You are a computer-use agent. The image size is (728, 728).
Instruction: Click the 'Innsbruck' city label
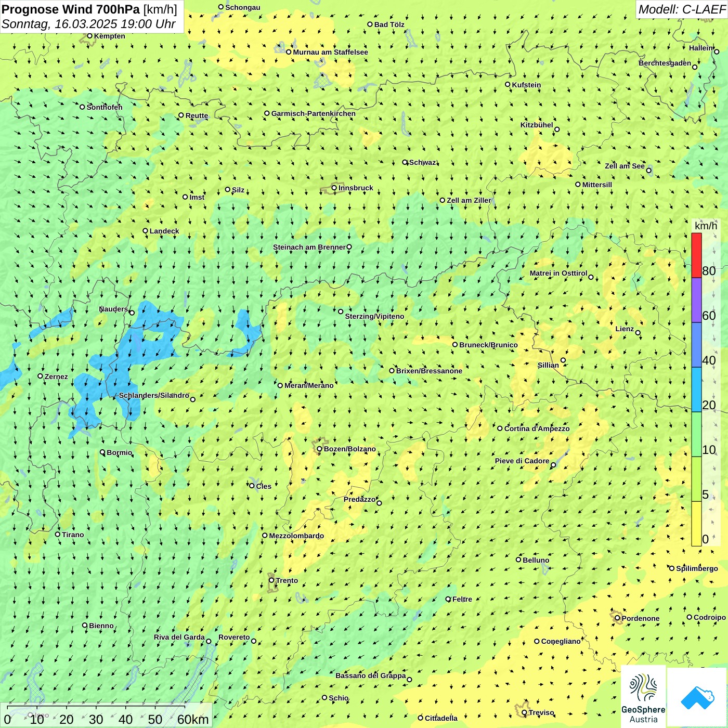pos(356,188)
